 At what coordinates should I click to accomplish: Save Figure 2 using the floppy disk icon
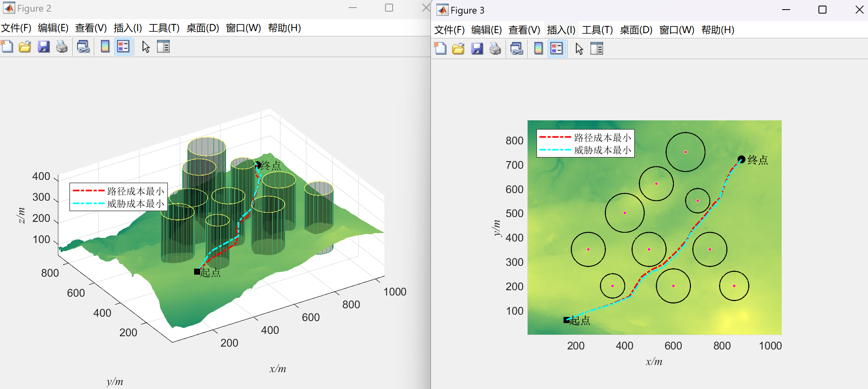44,47
